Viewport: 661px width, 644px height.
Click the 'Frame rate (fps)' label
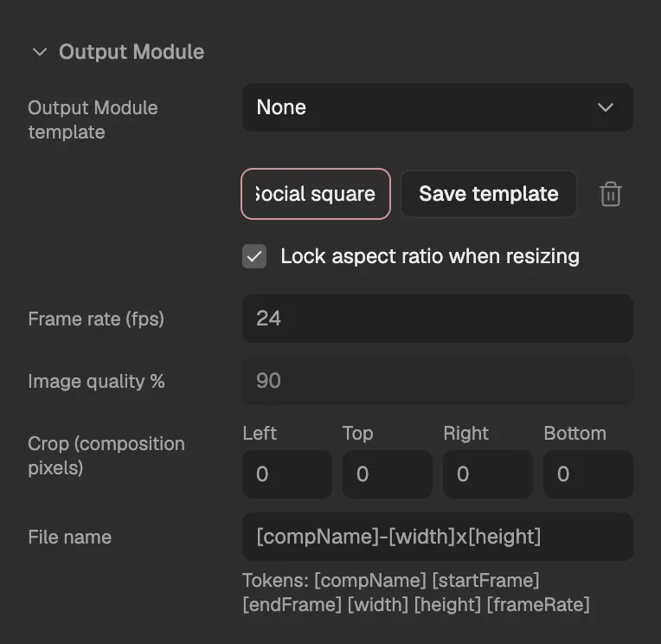96,319
